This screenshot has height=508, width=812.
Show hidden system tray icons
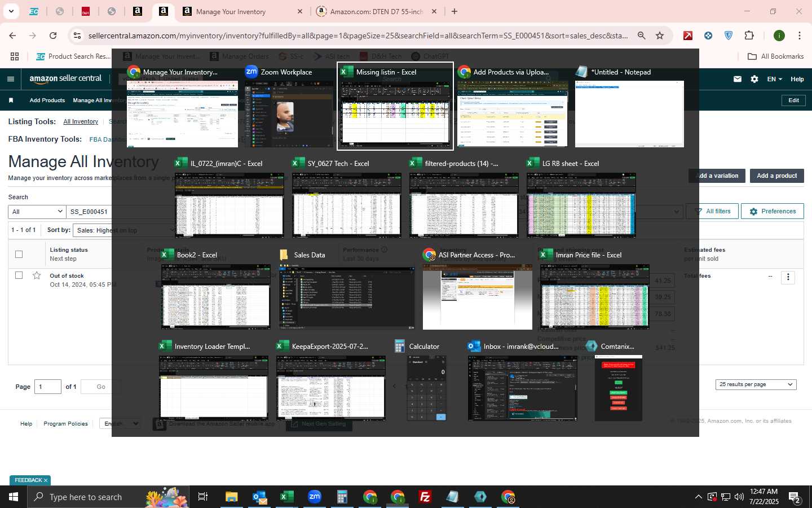(698, 497)
